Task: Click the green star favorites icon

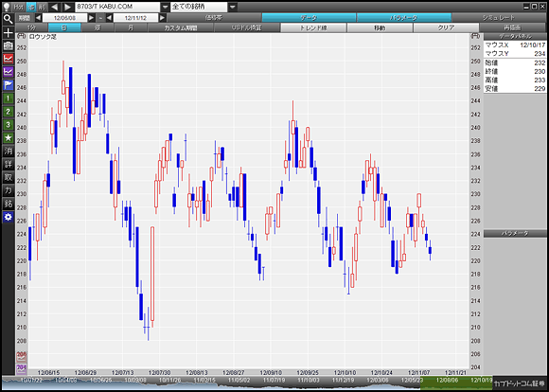Action: coord(9,137)
